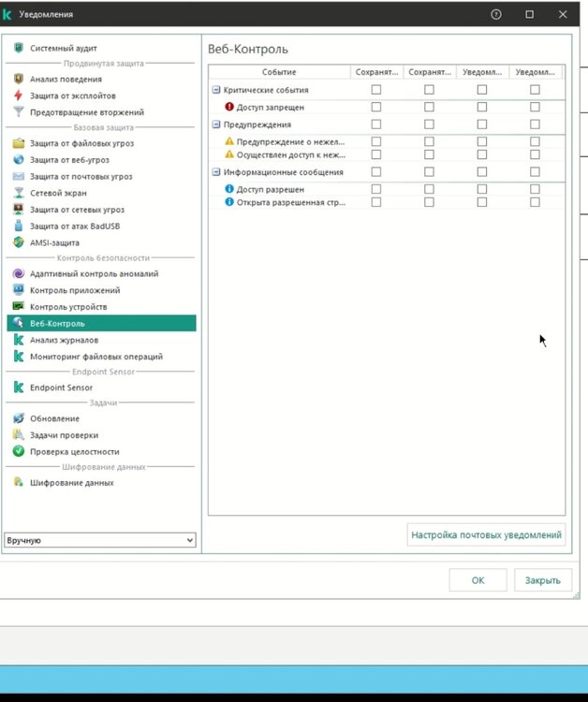Tick last checkbox in Информационные сообщения row

click(535, 172)
